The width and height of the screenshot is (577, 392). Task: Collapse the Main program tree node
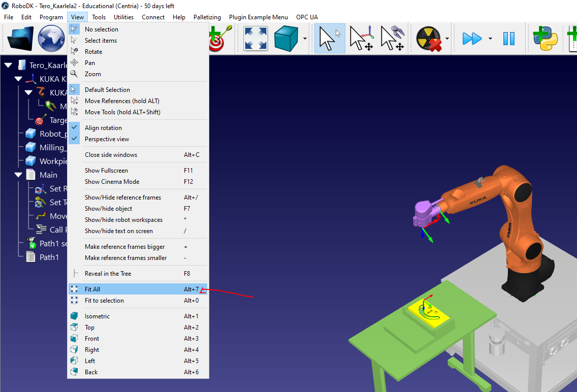(18, 175)
